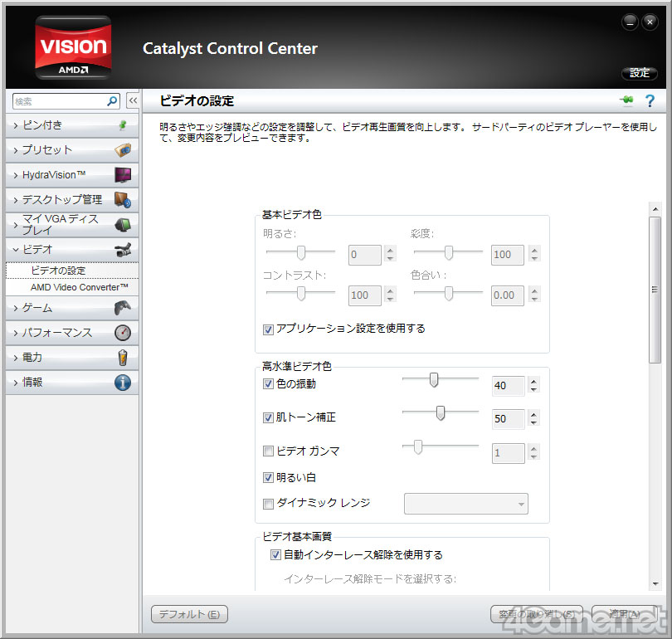Click the コントラスト slider handle
This screenshot has width=672, height=639.
(x=301, y=294)
